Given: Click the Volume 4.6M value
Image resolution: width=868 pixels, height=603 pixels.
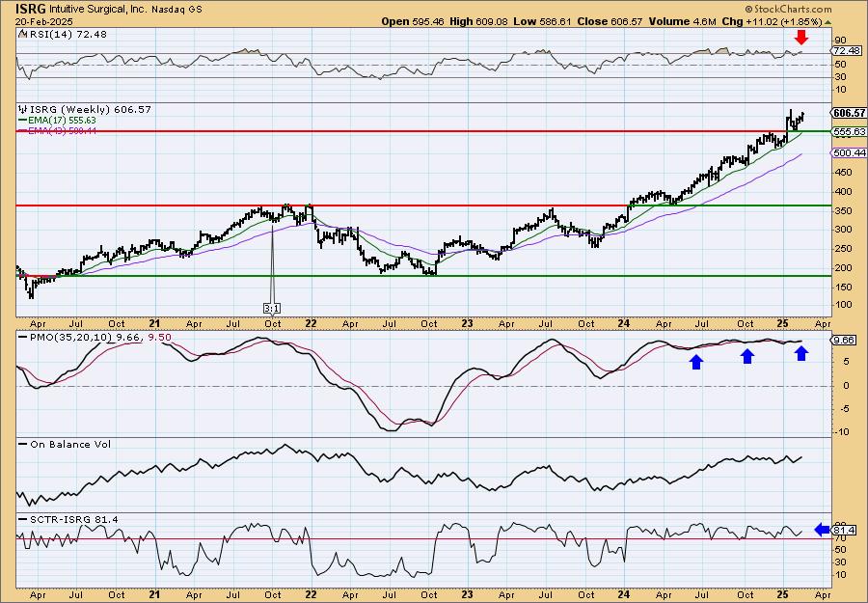Looking at the screenshot, I should pos(683,21).
